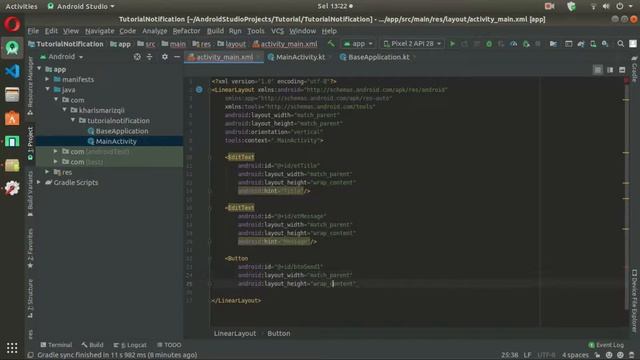Click the layout breadcrumb in navigation bar
The width and height of the screenshot is (640, 360).
coord(232,44)
